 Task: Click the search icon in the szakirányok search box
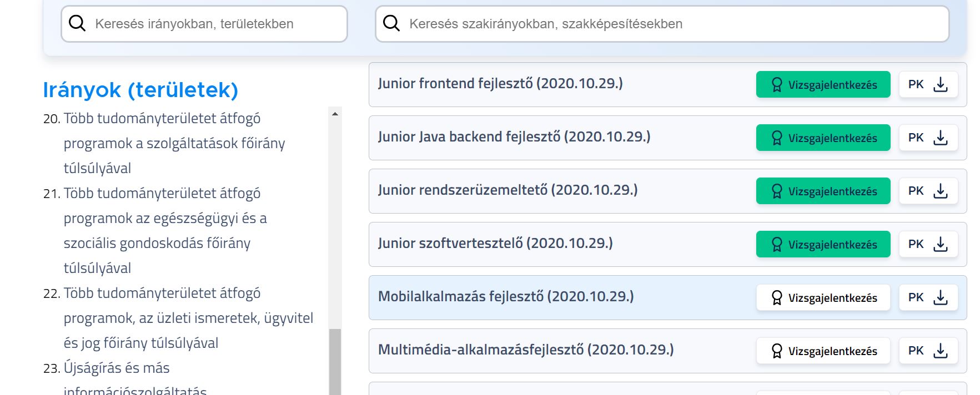tap(391, 23)
